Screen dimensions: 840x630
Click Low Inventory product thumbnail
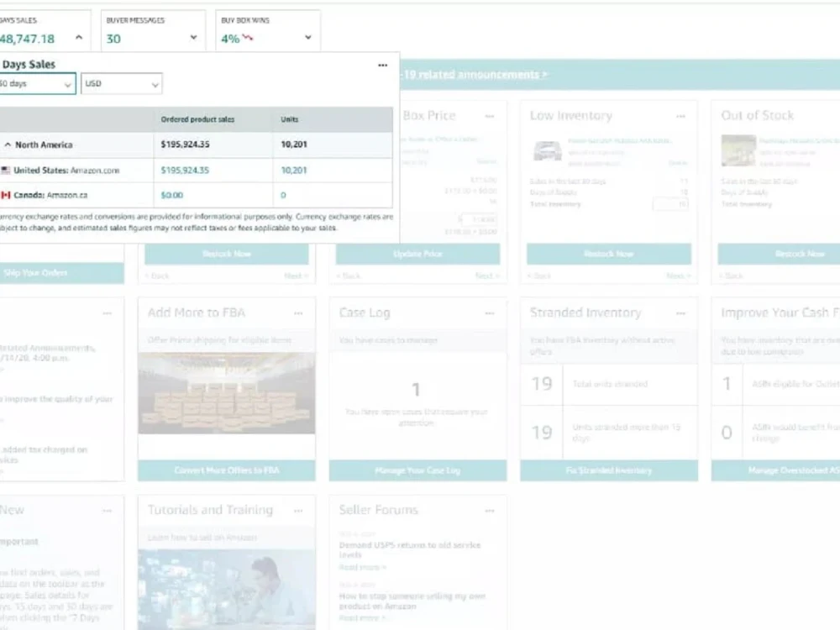point(548,150)
